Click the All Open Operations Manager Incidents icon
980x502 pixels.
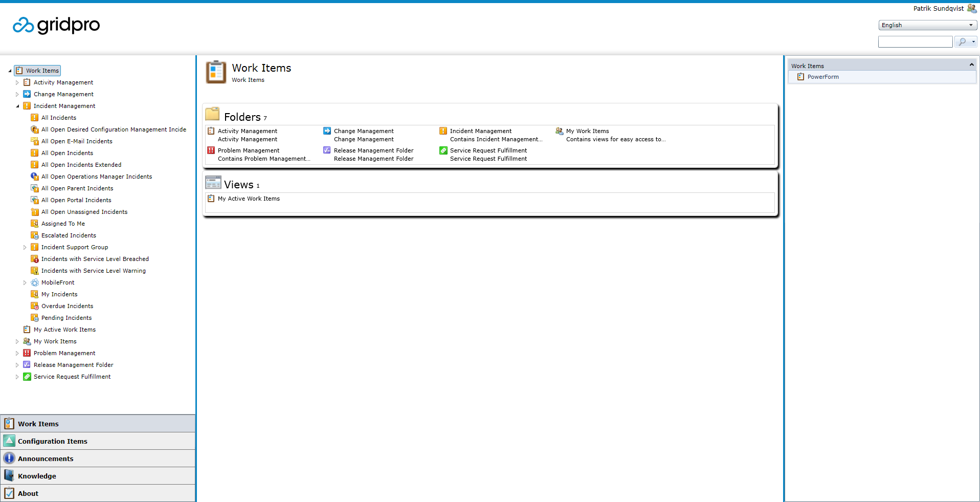pyautogui.click(x=35, y=177)
